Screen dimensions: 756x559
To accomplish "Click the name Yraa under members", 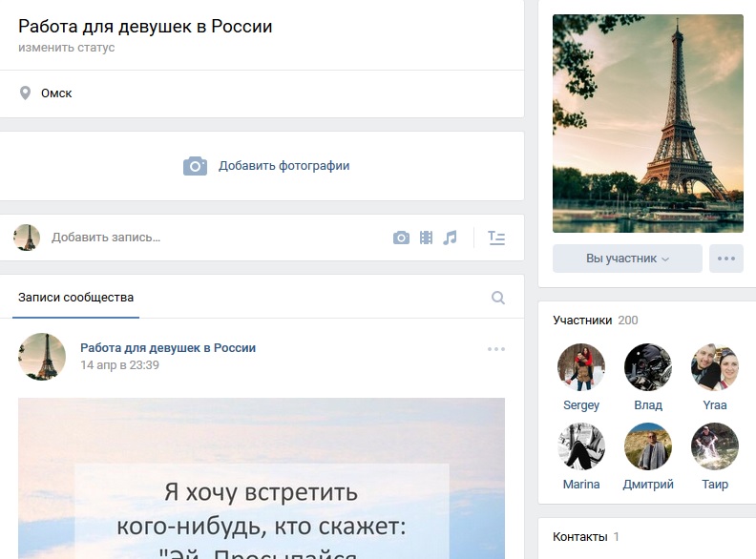I will coord(715,405).
